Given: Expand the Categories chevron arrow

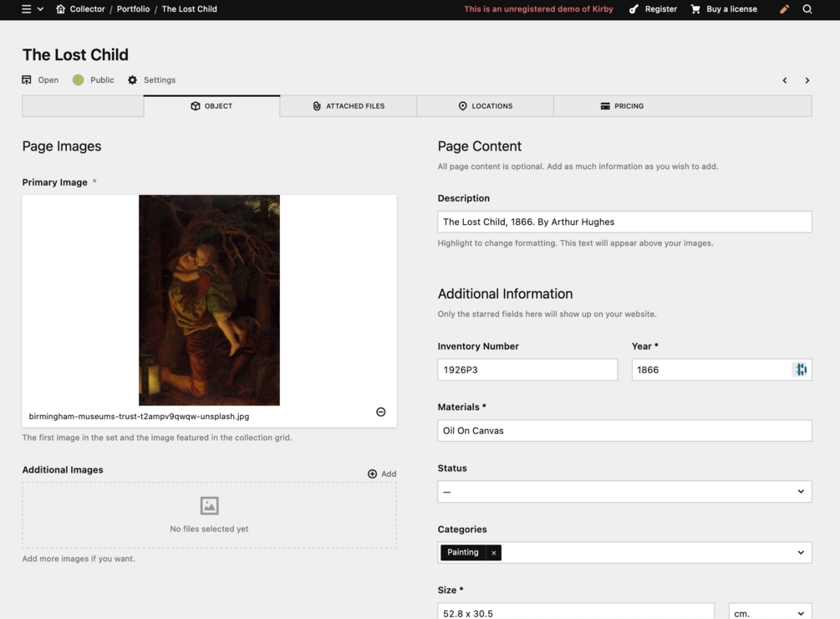Looking at the screenshot, I should (x=801, y=553).
